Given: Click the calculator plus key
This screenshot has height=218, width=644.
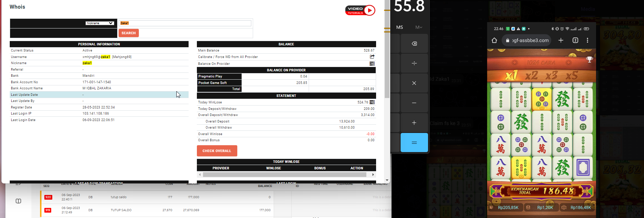Looking at the screenshot, I should tap(414, 123).
